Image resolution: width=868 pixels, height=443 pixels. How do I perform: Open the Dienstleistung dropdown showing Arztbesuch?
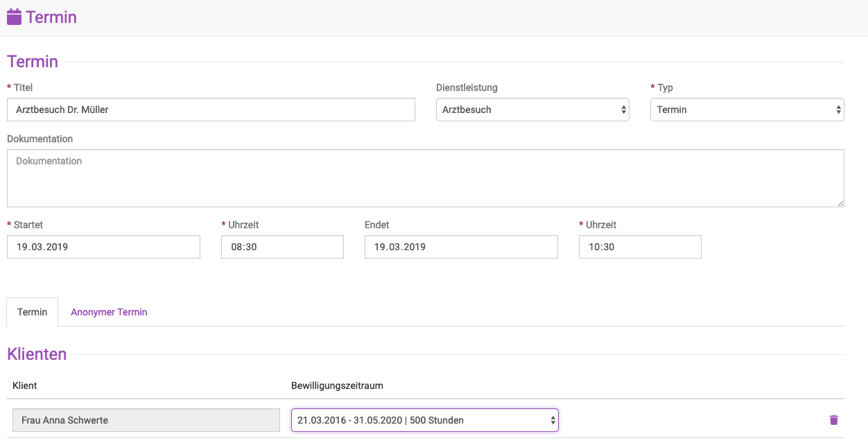tap(532, 110)
